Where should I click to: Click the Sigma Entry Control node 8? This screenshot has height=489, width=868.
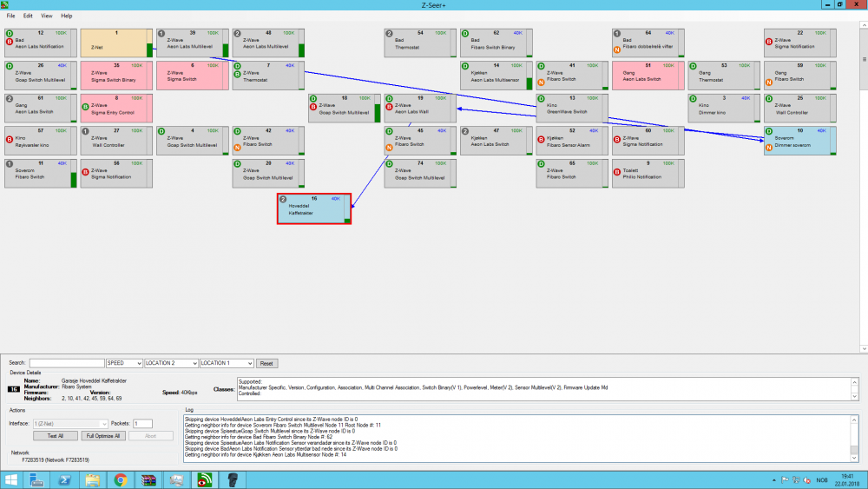coord(113,108)
